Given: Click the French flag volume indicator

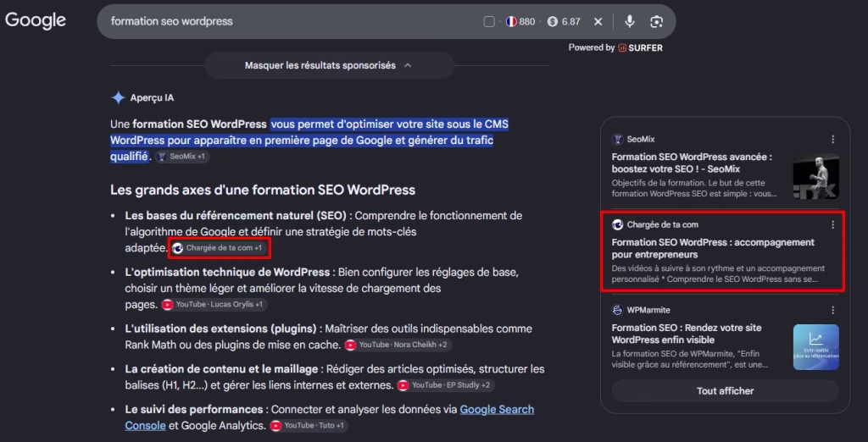Looking at the screenshot, I should click(511, 21).
